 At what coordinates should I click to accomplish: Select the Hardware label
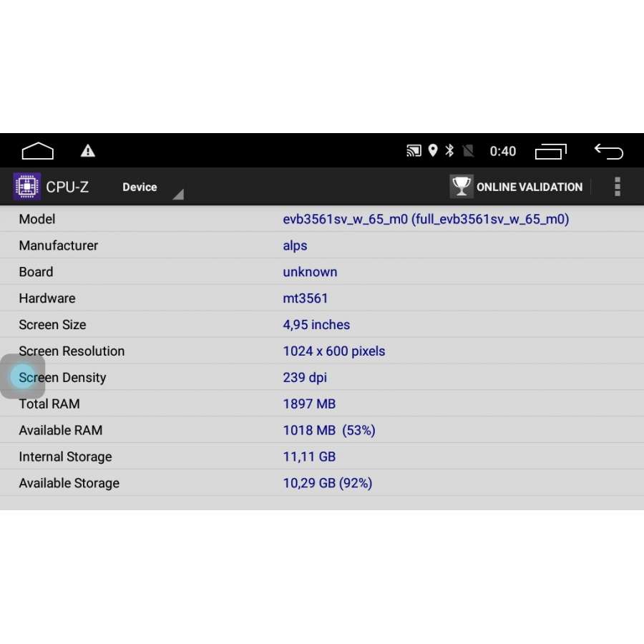[x=47, y=298]
